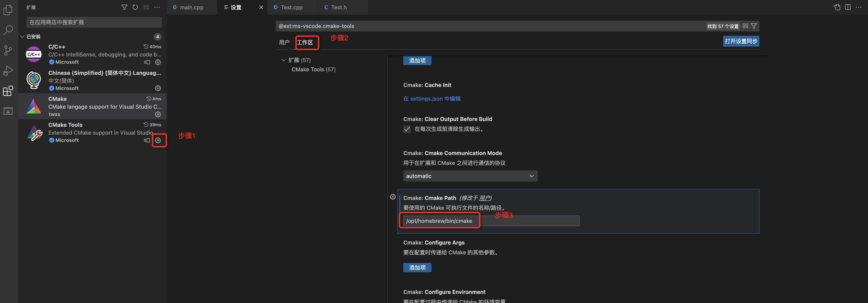Switch to main.cpp tab

[x=191, y=7]
